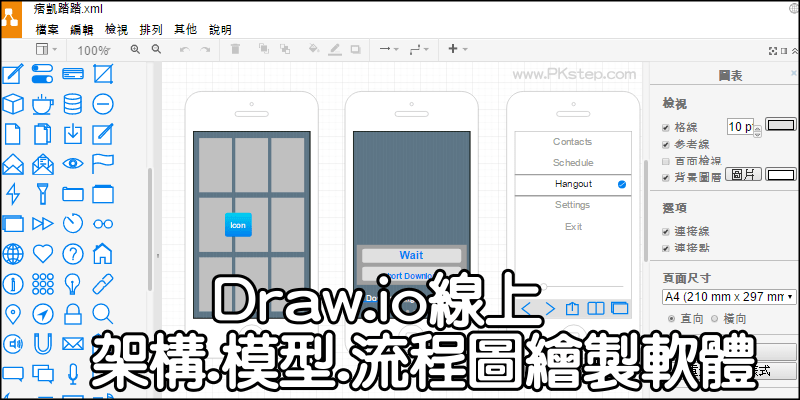Select the eye shape icon
This screenshot has width=800, height=400.
[73, 164]
